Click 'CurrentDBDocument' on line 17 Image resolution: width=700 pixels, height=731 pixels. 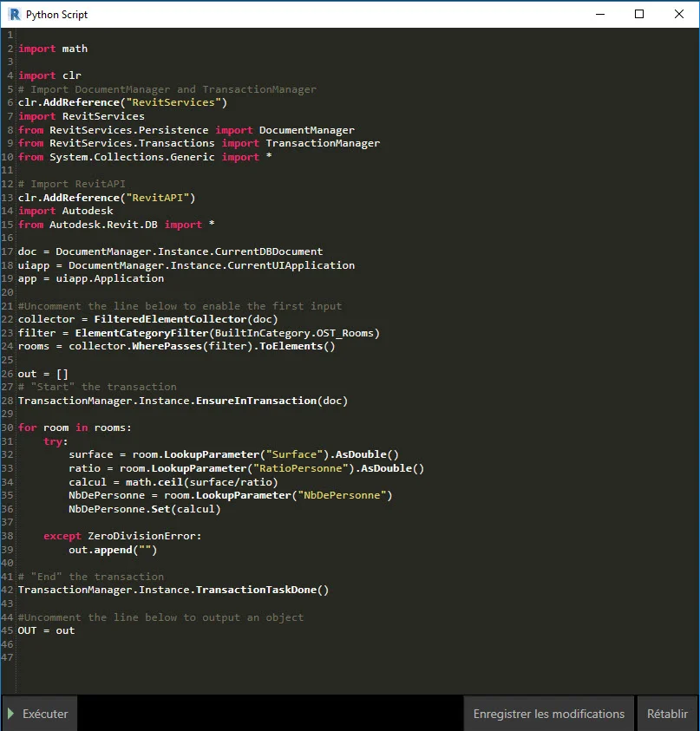[x=269, y=251]
